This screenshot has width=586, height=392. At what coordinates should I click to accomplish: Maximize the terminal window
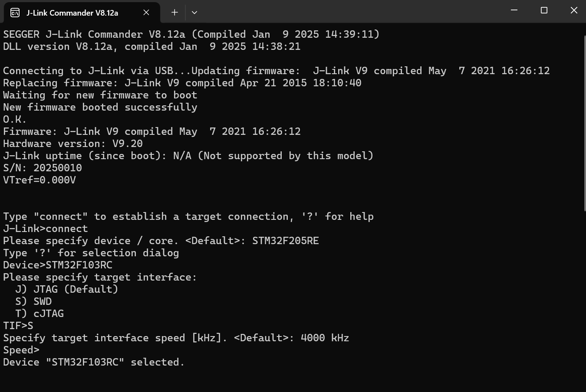click(544, 10)
